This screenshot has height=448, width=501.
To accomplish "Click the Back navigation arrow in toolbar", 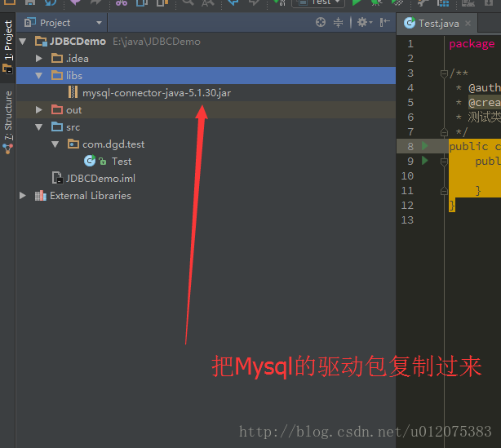I will tap(233, 3).
